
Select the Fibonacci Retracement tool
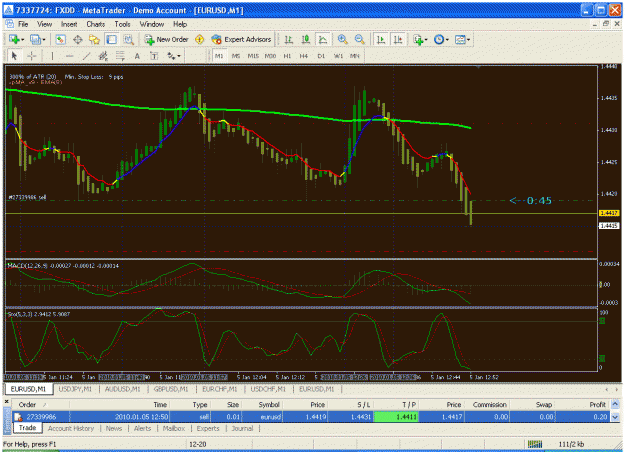pyautogui.click(x=120, y=56)
